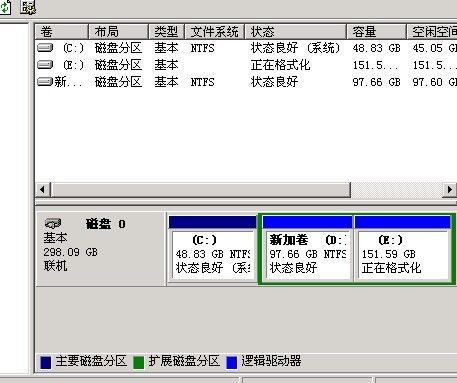Click the 97.66 GB capacity cell in list
Screen dimensions: 457x383
point(376,82)
